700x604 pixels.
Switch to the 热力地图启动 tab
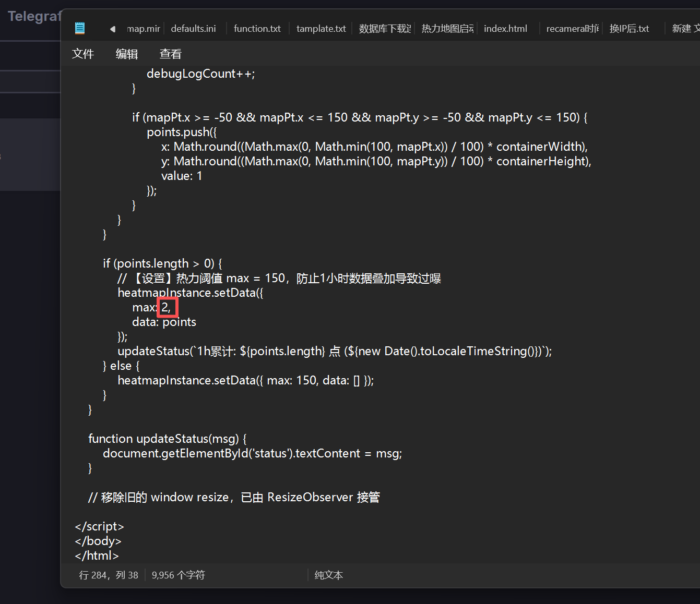point(447,29)
